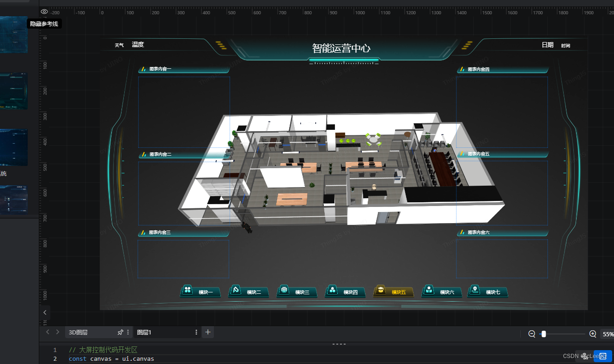Image resolution: width=614 pixels, height=364 pixels.
Task: Select the 时间 label in the header
Action: (565, 46)
